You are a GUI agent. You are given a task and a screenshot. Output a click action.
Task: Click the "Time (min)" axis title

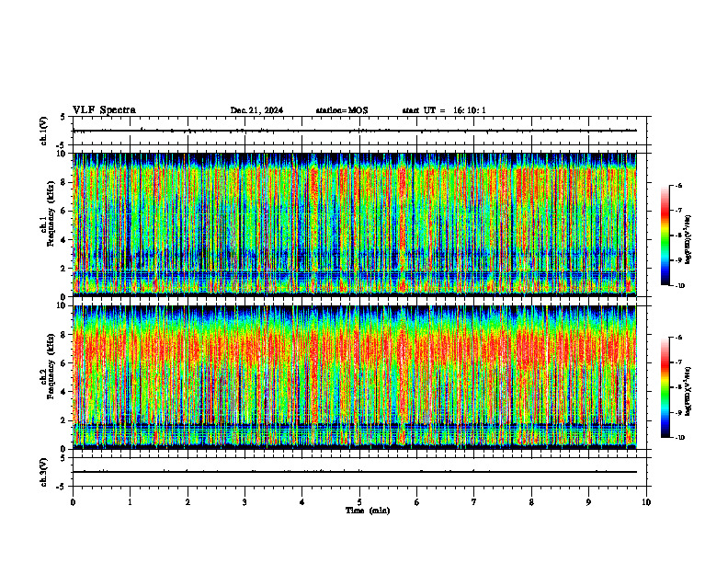point(368,511)
